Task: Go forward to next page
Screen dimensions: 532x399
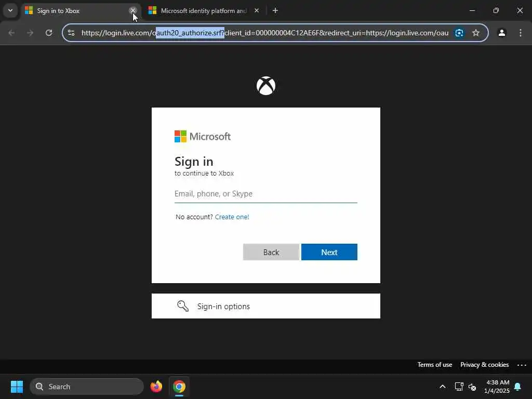Action: (x=30, y=33)
